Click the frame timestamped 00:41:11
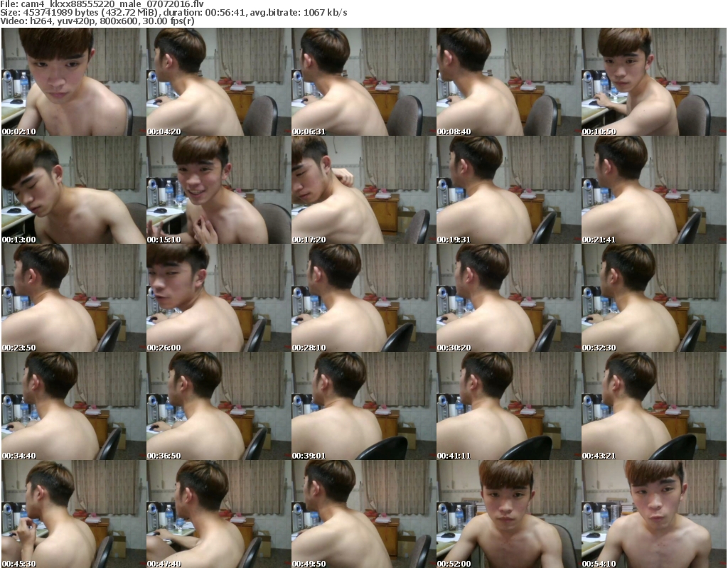728x568 pixels. click(x=508, y=407)
